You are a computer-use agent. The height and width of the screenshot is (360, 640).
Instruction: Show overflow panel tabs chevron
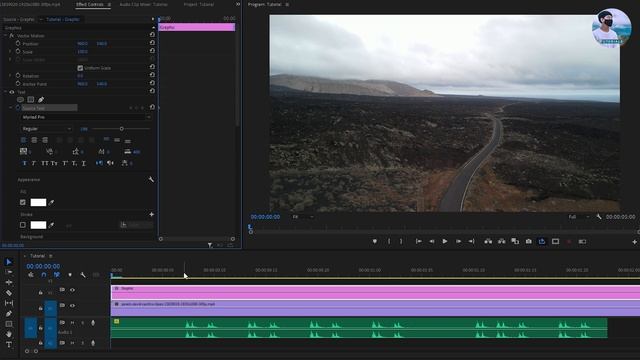238,4
